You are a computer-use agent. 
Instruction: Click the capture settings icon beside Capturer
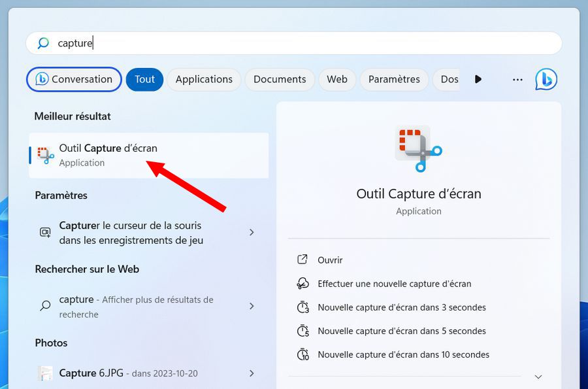tap(45, 233)
